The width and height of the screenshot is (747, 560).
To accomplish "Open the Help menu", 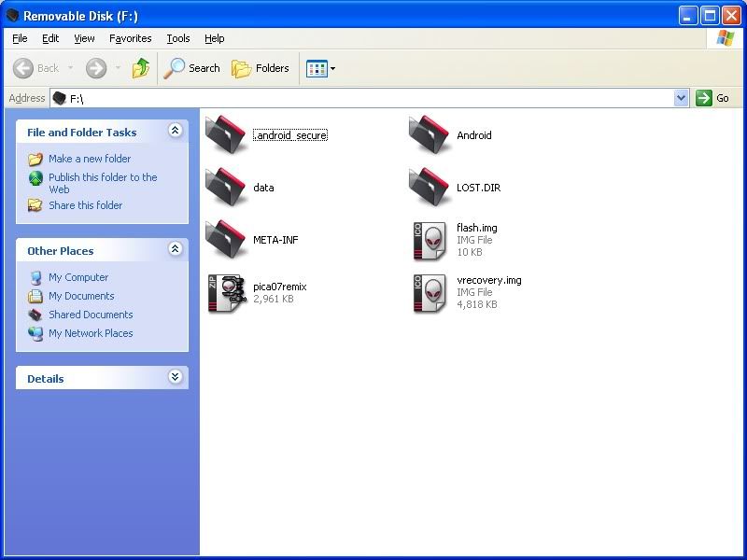I will pos(215,38).
